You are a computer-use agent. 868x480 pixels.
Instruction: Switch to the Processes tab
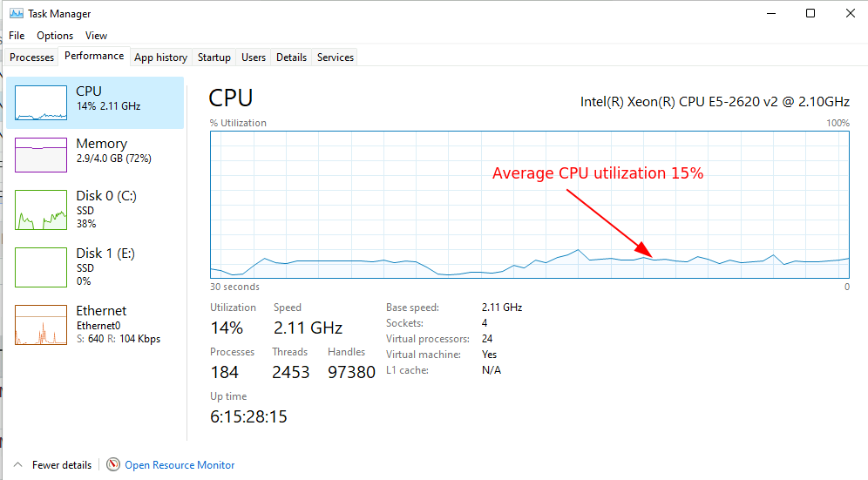[x=32, y=57]
